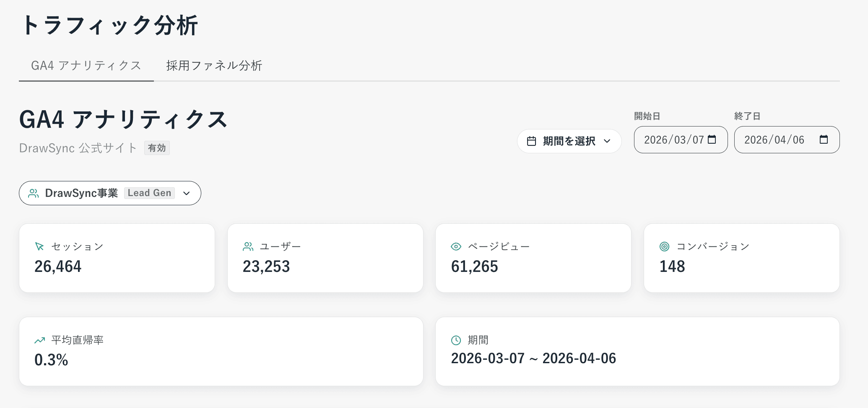Click the people icon in the DrawSync事業 selector
This screenshot has width=868, height=408.
34,193
